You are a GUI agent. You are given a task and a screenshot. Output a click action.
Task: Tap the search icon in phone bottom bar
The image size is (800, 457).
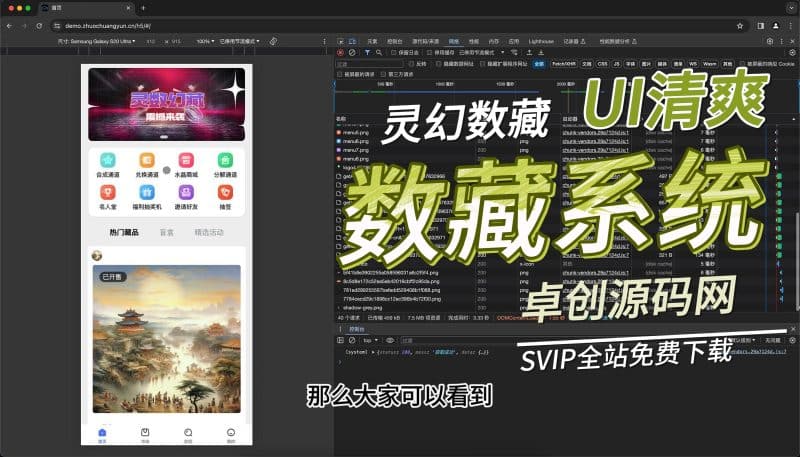click(x=188, y=432)
